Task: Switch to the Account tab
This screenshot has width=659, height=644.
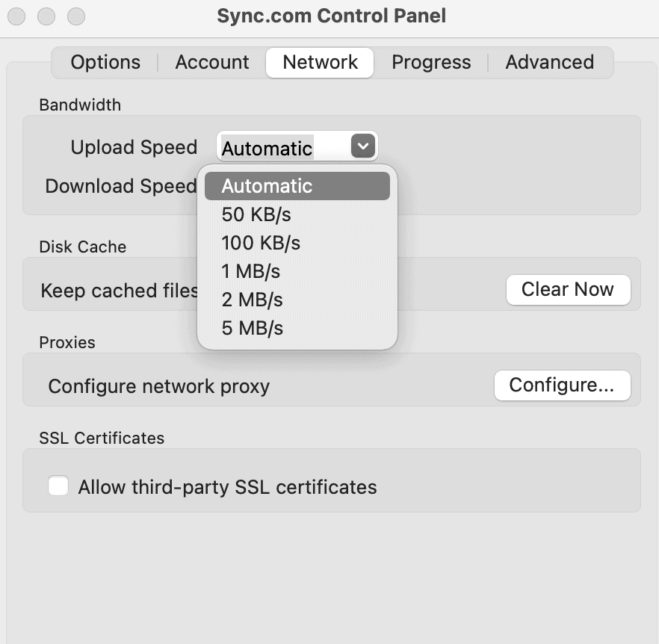Action: tap(212, 63)
